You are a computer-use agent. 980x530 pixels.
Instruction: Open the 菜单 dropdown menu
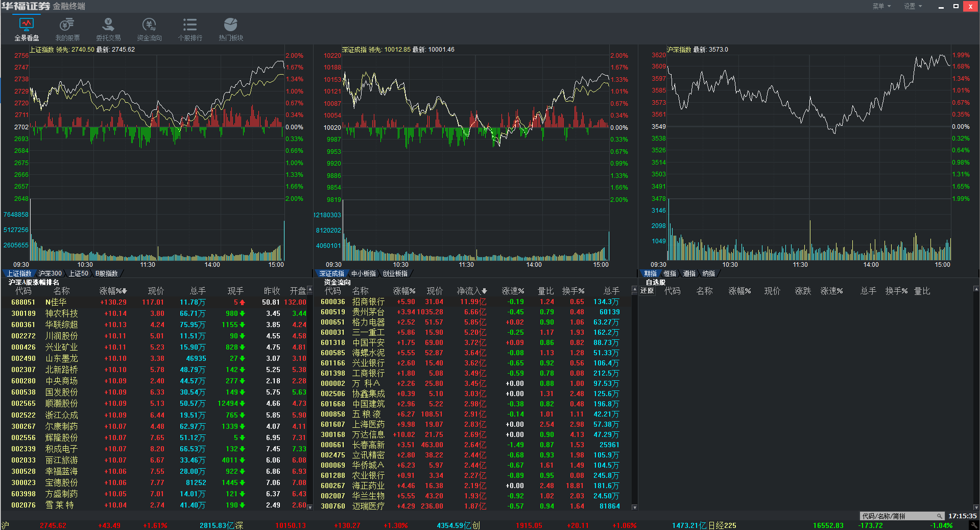point(881,6)
